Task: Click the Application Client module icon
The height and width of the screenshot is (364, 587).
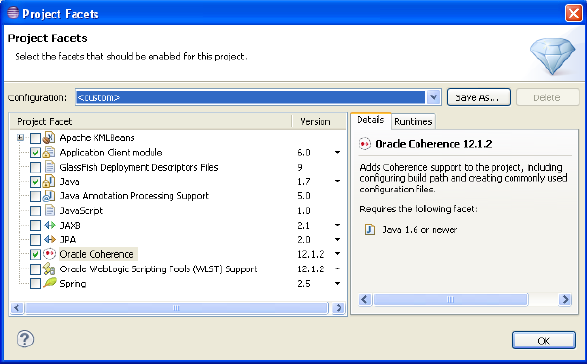Action: click(x=49, y=152)
